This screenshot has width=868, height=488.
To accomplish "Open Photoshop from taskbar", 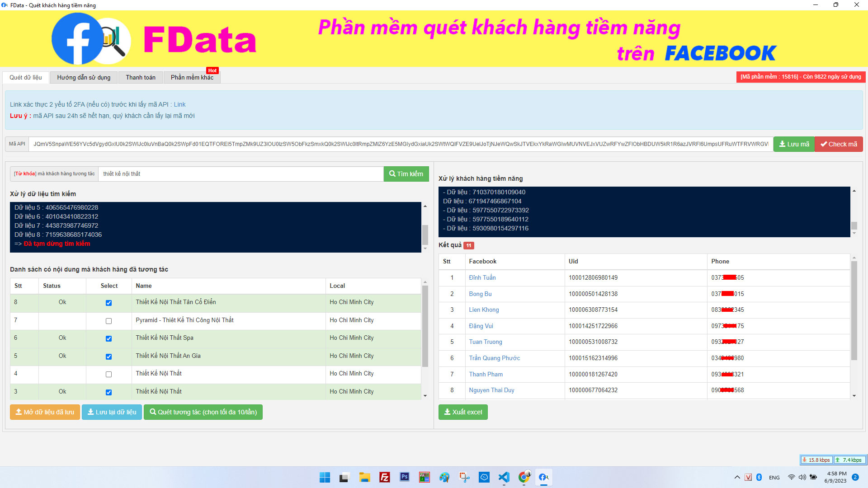I will [x=405, y=477].
